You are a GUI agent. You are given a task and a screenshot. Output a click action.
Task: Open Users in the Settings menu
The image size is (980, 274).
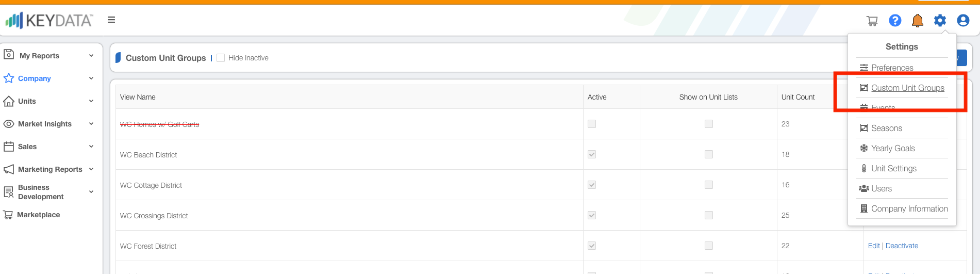click(882, 188)
